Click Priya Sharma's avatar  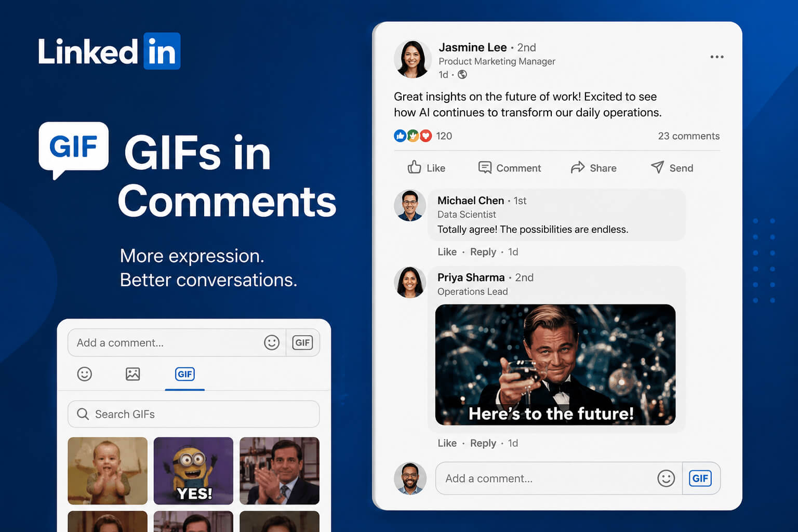(x=410, y=282)
